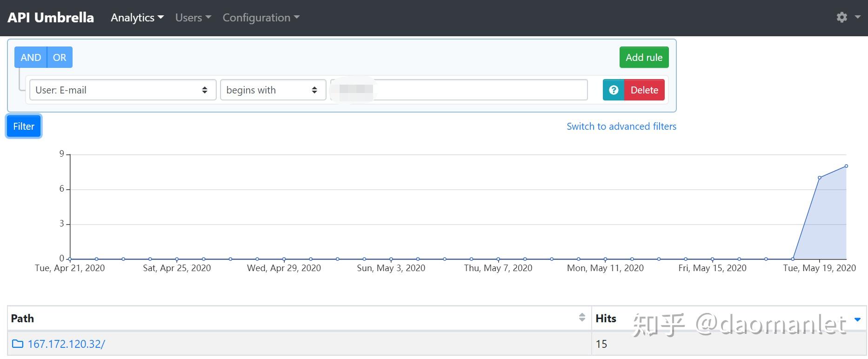The image size is (868, 359).
Task: Click the settings gear icon
Action: (841, 18)
